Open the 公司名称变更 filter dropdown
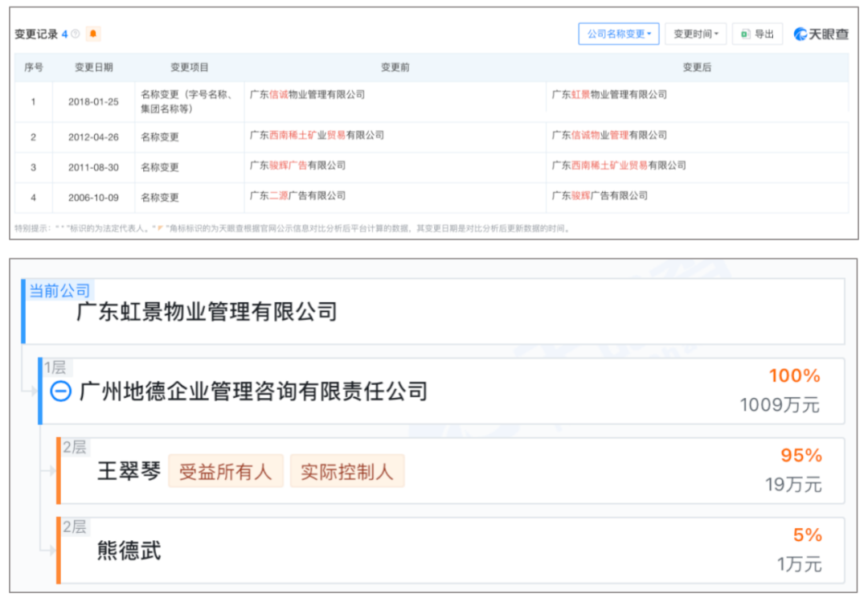This screenshot has height=602, width=868. click(x=618, y=34)
